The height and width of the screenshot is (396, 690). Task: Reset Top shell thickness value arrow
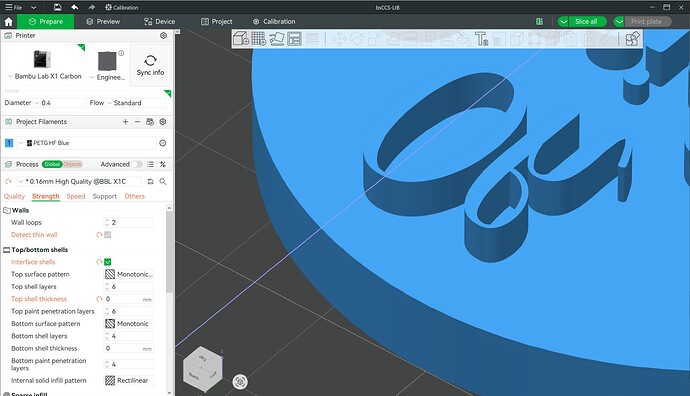[99, 299]
